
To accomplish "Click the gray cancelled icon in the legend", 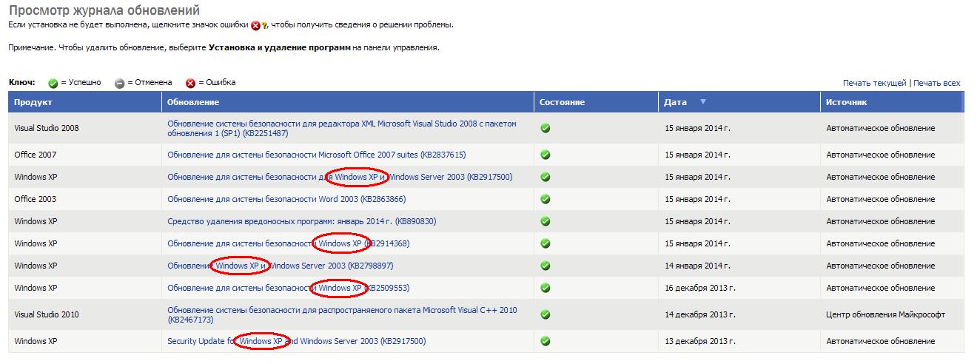I will coord(119,83).
